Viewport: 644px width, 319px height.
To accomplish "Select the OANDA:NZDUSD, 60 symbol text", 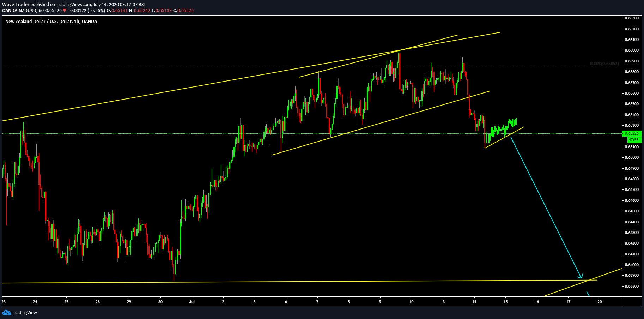I will click(x=23, y=11).
